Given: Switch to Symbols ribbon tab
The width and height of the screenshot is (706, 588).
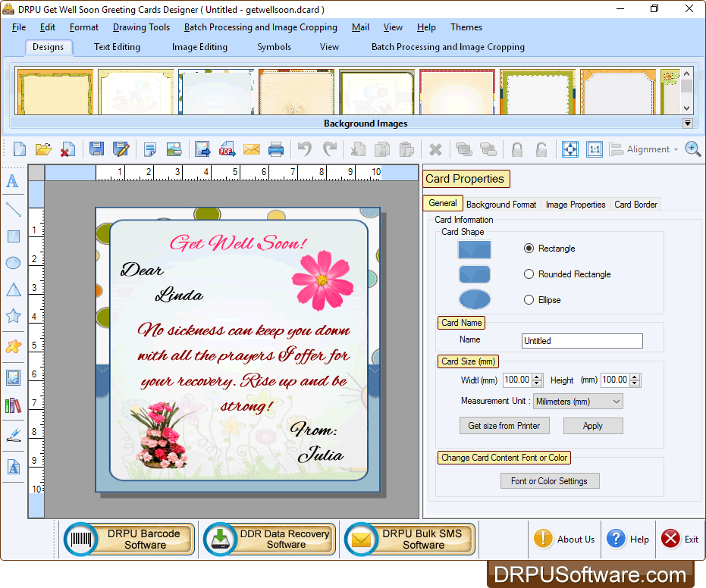Looking at the screenshot, I should tap(274, 47).
